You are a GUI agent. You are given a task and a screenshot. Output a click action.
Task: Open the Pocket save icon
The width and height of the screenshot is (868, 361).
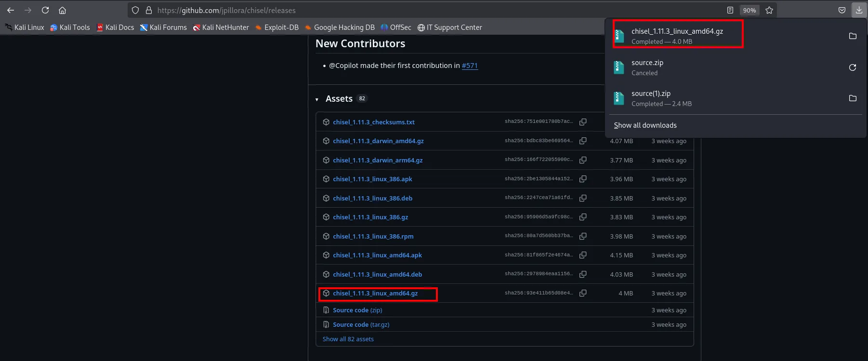tap(842, 10)
